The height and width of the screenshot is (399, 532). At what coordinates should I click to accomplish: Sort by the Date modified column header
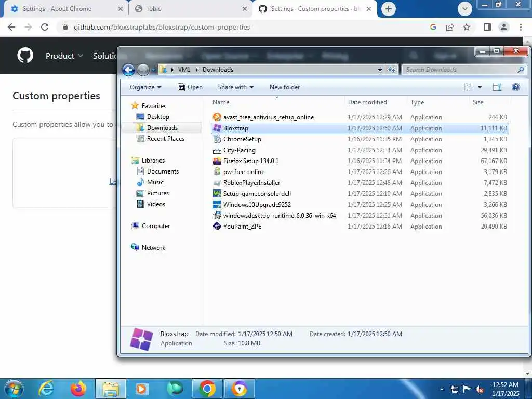(x=367, y=102)
